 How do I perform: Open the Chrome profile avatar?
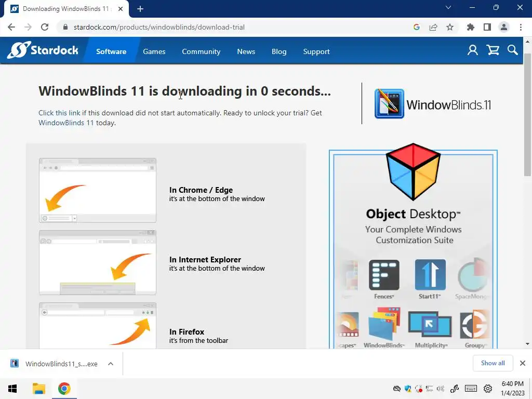504,27
